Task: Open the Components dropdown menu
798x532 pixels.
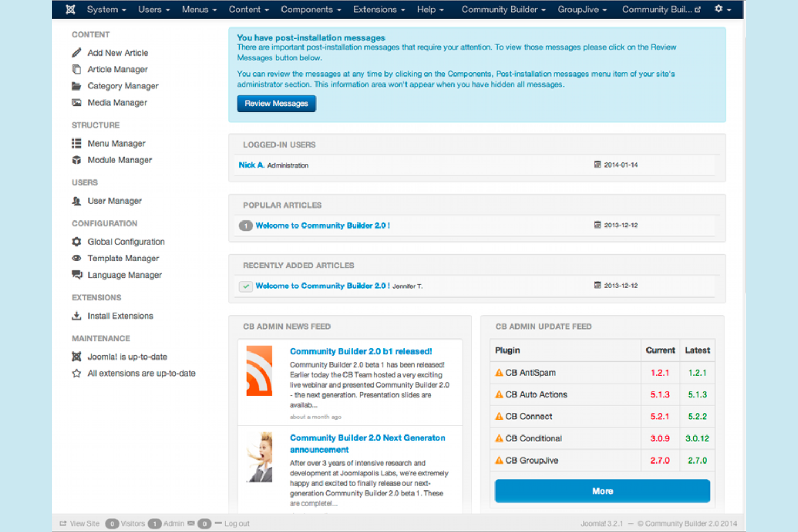Action: coord(311,10)
